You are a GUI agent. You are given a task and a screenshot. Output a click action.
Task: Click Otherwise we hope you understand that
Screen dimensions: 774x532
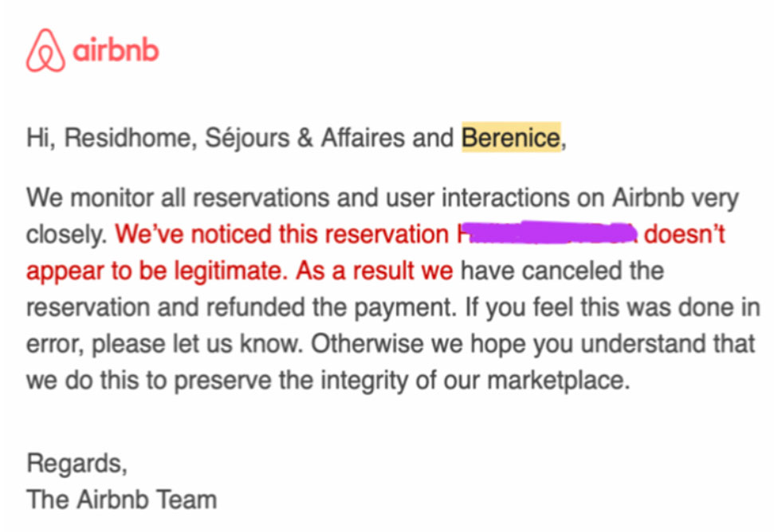click(x=533, y=344)
